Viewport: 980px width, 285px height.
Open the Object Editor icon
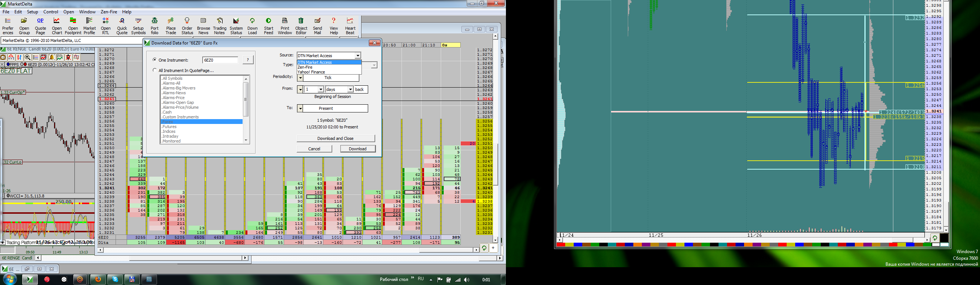301,26
